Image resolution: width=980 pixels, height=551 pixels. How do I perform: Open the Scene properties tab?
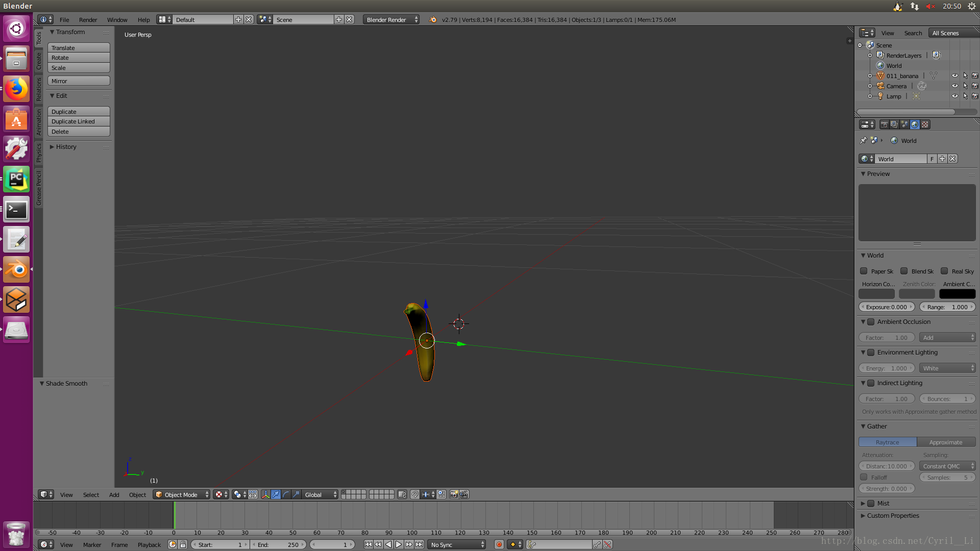pos(904,124)
